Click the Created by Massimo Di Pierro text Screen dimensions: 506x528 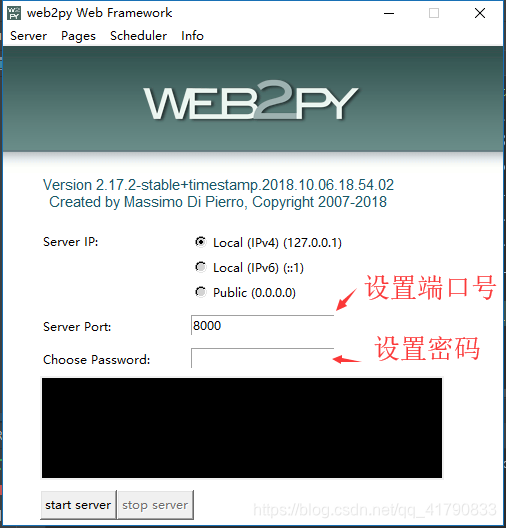coord(218,202)
